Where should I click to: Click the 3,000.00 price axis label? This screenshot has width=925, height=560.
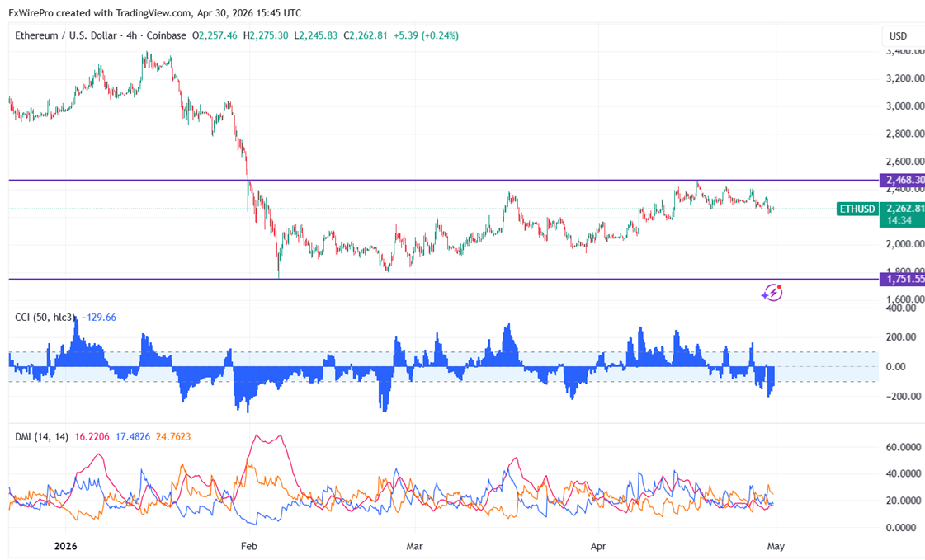tap(905, 106)
